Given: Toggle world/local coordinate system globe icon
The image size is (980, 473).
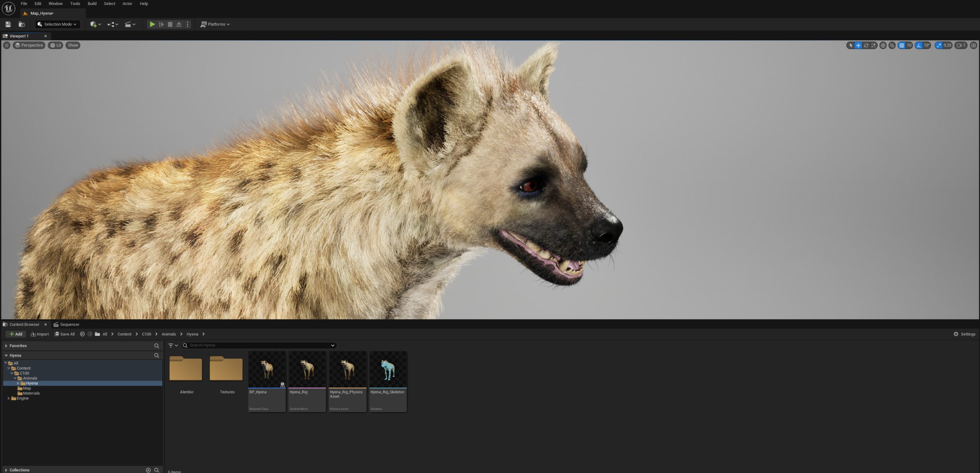Looking at the screenshot, I should click(x=883, y=45).
